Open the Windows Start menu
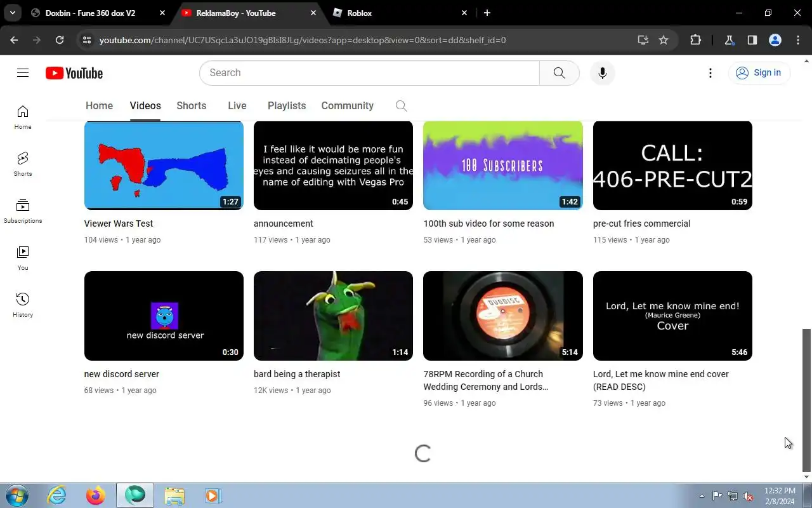812x508 pixels. pyautogui.click(x=16, y=495)
